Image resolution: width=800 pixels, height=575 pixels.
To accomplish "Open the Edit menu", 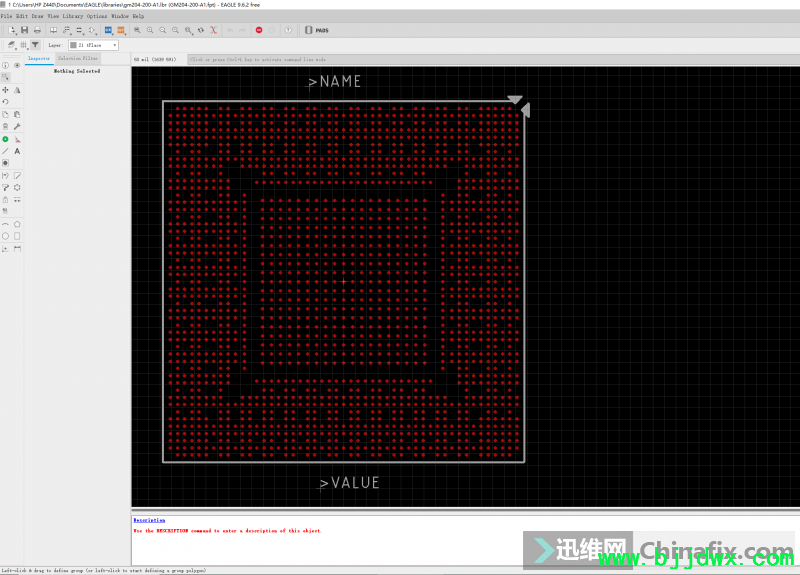I will pos(21,16).
